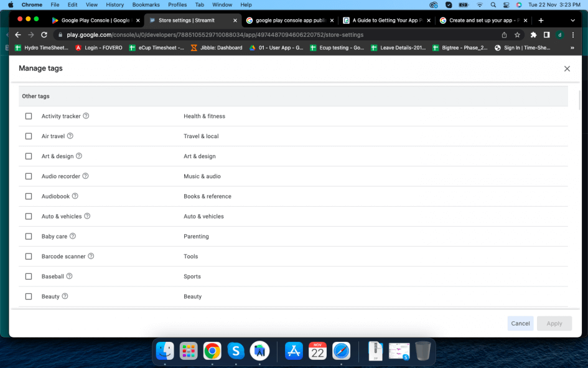Select the Baseball tag checkbox
This screenshot has width=588, height=368.
[x=29, y=276]
